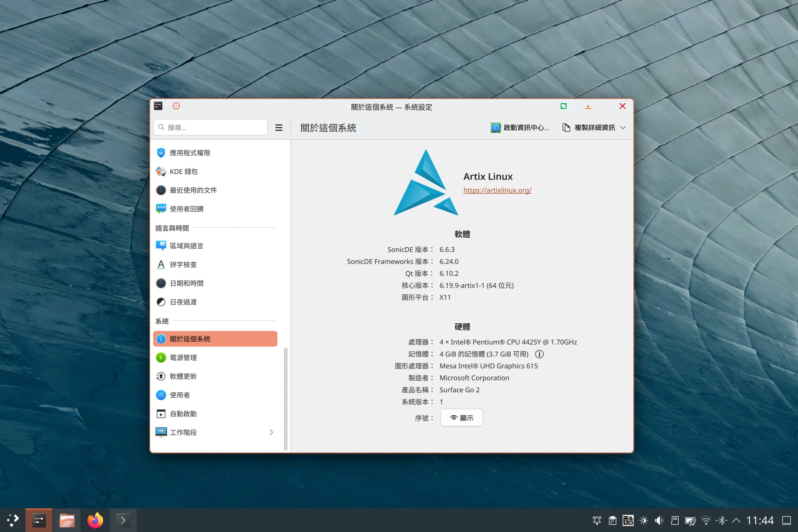Open 軟體更新 software update settings
The width and height of the screenshot is (798, 532).
click(x=183, y=376)
